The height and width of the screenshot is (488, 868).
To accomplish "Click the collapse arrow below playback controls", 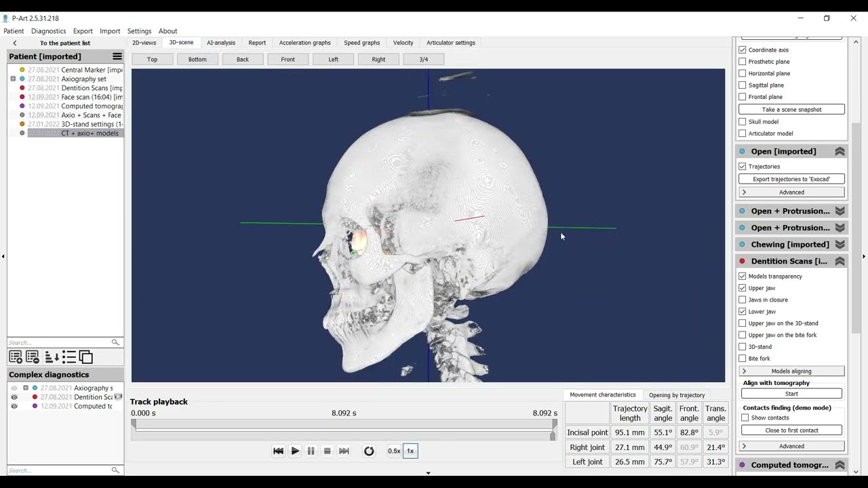I will pos(428,473).
